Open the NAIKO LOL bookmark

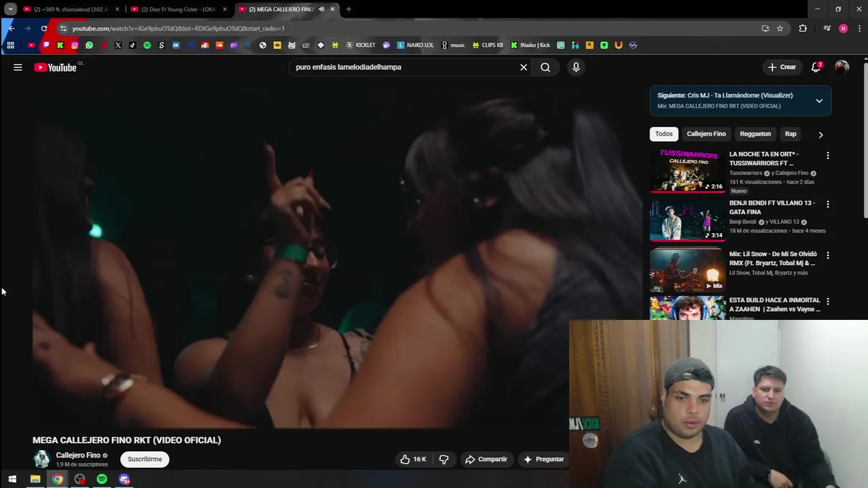tap(416, 45)
